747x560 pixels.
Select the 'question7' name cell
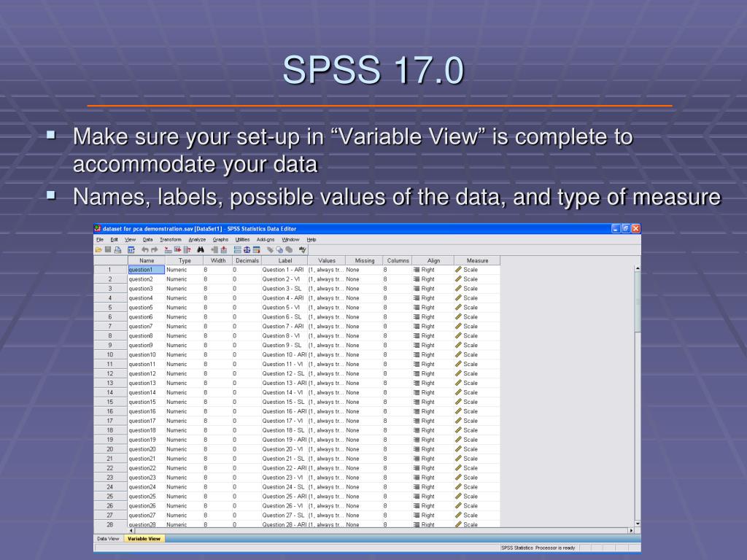pos(146,326)
